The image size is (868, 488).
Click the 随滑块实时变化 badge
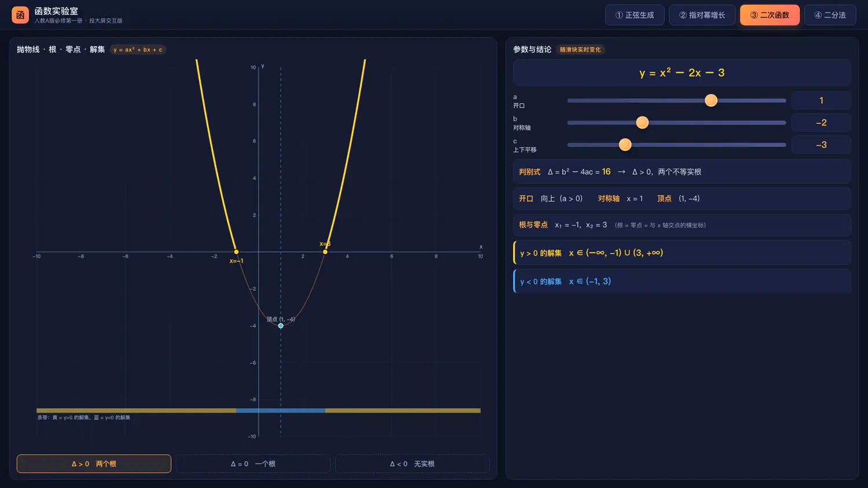pyautogui.click(x=580, y=50)
